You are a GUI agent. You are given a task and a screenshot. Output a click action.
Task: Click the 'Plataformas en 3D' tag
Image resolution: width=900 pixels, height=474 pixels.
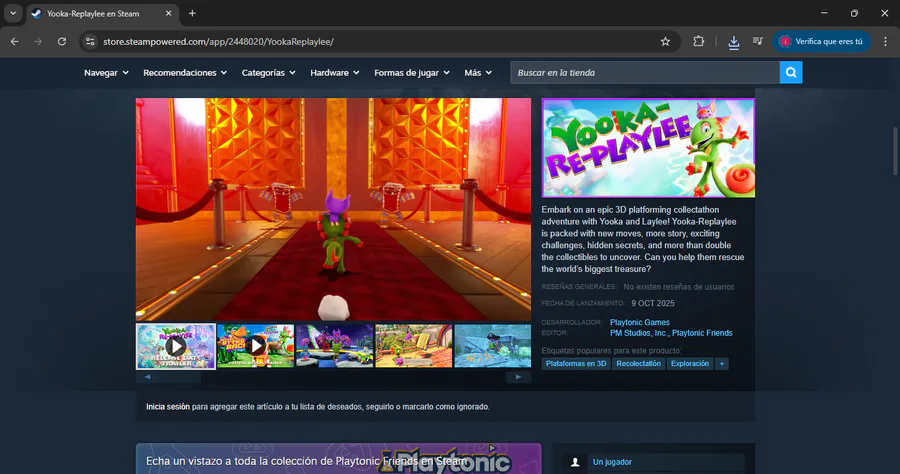point(576,364)
